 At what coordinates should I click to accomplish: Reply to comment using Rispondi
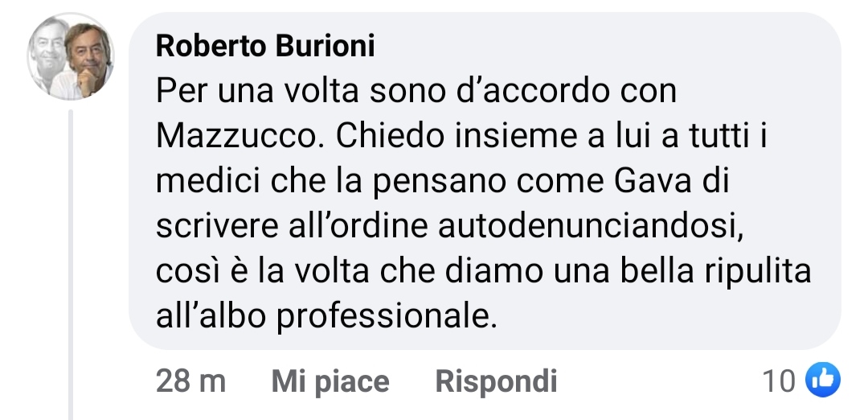pyautogui.click(x=496, y=381)
